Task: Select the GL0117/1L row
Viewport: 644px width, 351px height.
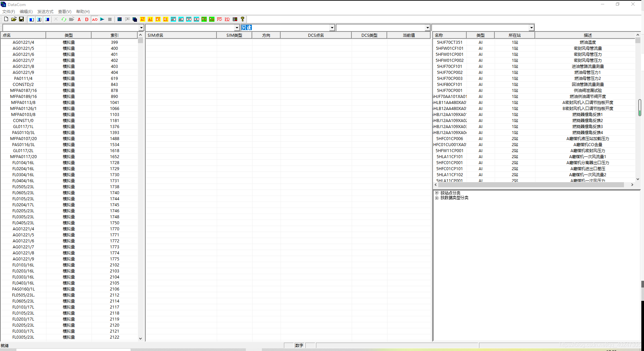Action: [x=69, y=127]
